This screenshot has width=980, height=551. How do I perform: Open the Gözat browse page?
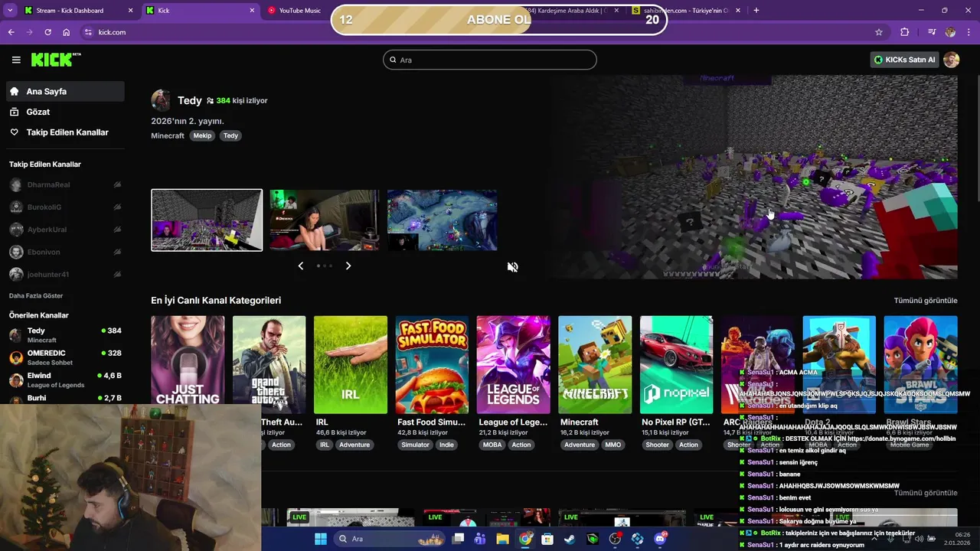(x=65, y=112)
